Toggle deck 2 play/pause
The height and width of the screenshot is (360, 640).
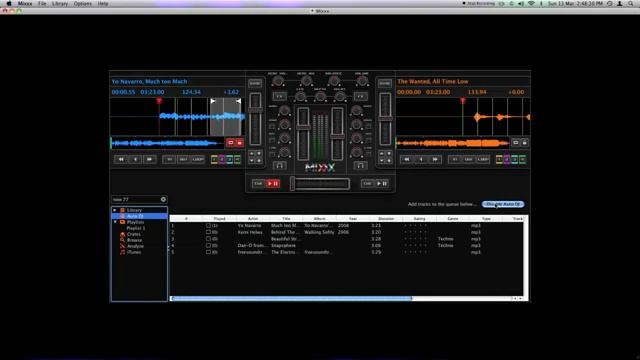click(x=382, y=184)
